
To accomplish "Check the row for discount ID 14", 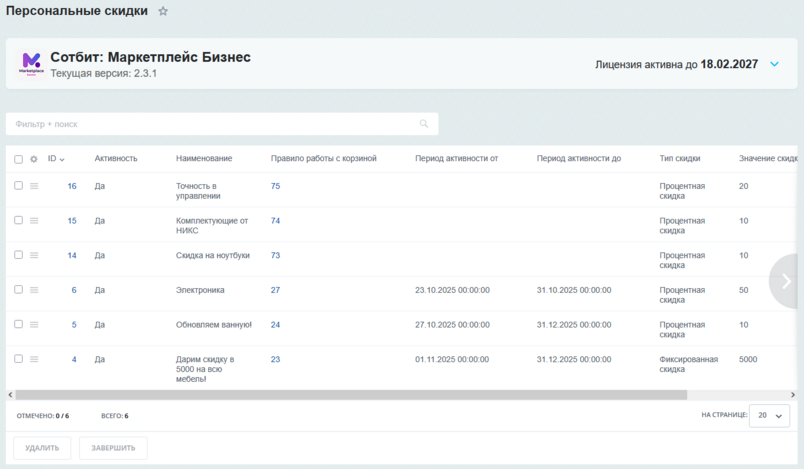I will [18, 255].
